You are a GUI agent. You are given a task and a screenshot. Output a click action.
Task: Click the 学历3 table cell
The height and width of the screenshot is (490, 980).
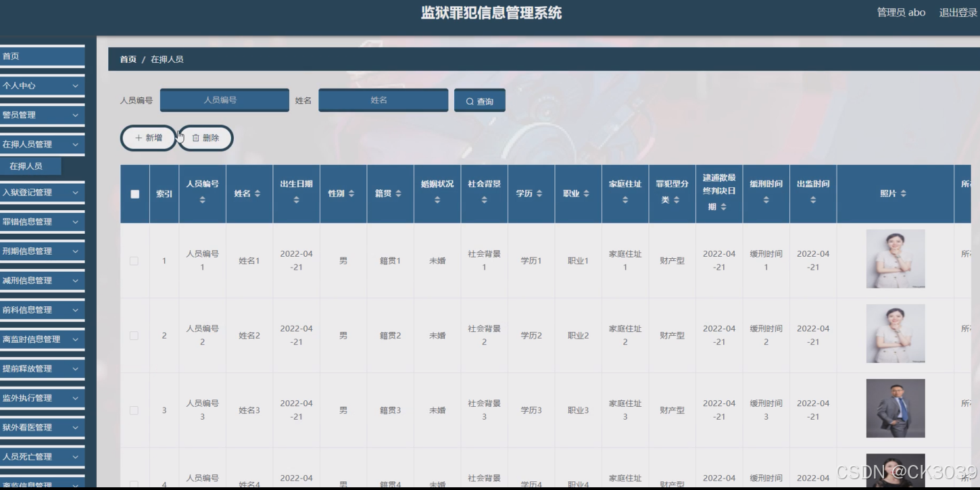point(531,410)
